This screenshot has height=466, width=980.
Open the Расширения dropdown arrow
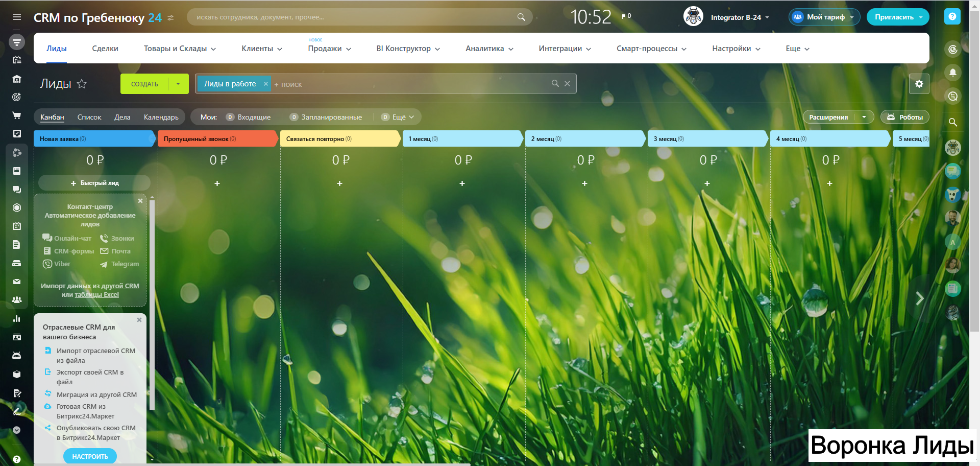coord(864,117)
